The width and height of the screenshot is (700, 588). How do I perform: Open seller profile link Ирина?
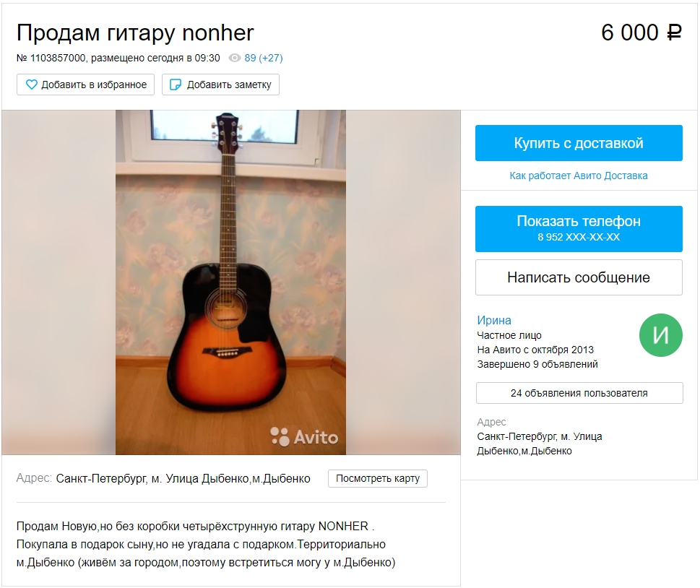[493, 320]
